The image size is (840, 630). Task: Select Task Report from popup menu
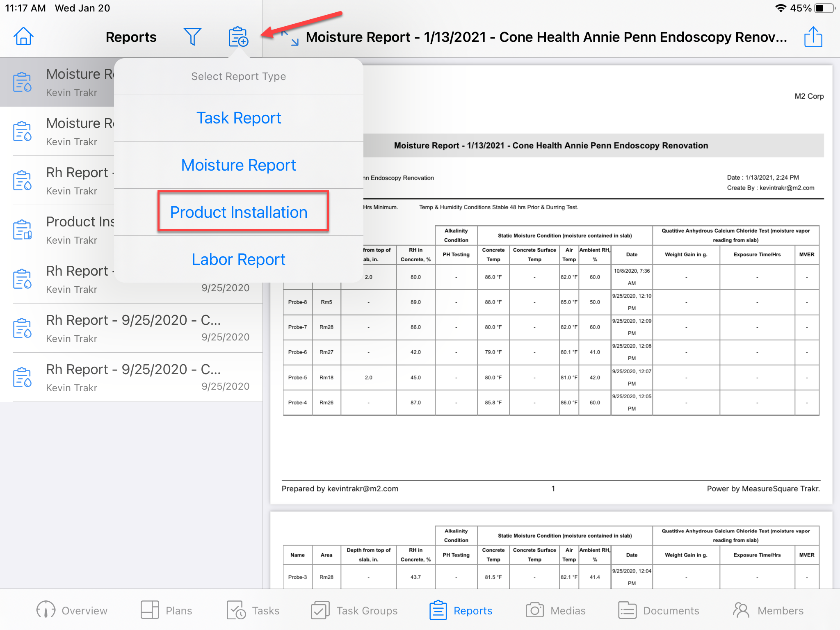[239, 118]
